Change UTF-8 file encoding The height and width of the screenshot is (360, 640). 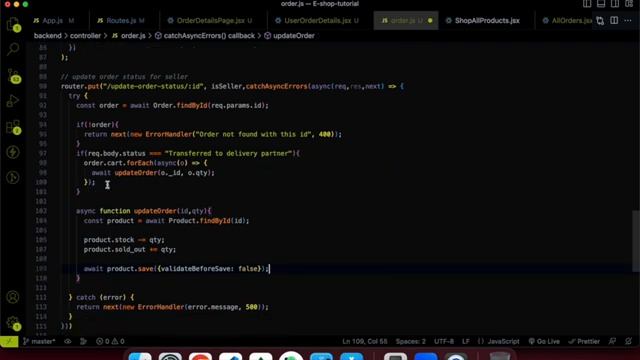coord(444,342)
